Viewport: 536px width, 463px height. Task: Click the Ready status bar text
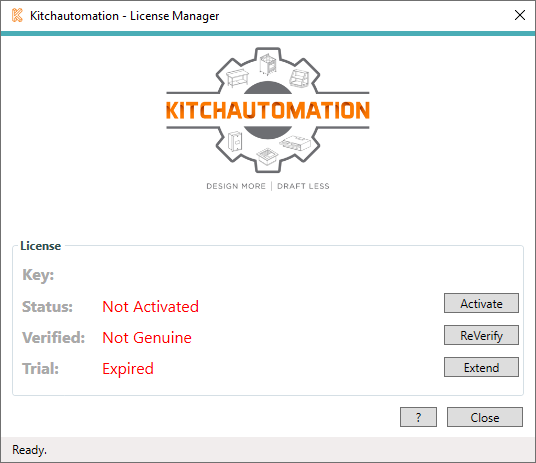[x=29, y=450]
